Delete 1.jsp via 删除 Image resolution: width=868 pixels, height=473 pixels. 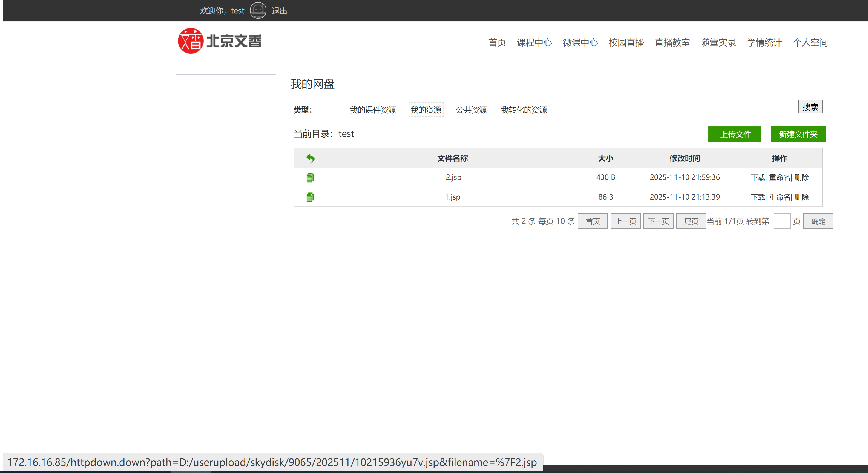point(801,197)
